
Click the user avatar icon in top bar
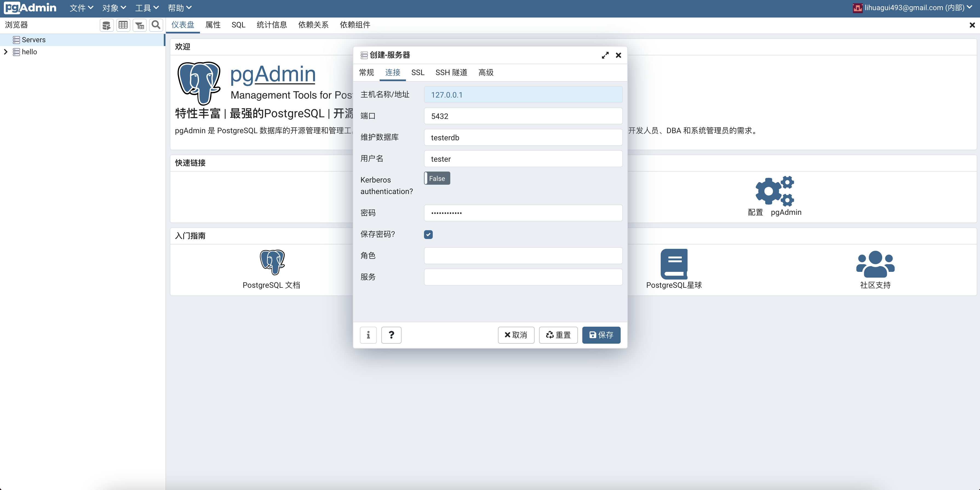[x=858, y=8]
